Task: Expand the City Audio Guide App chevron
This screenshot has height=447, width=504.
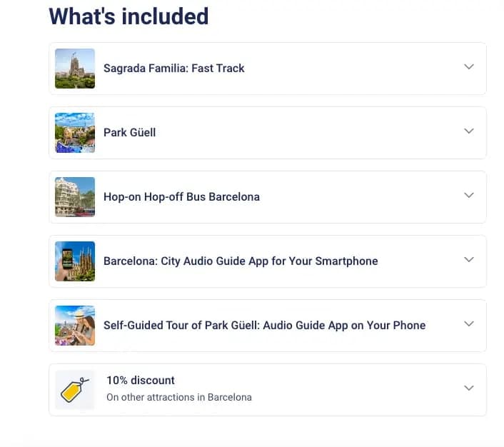Action: (x=469, y=260)
